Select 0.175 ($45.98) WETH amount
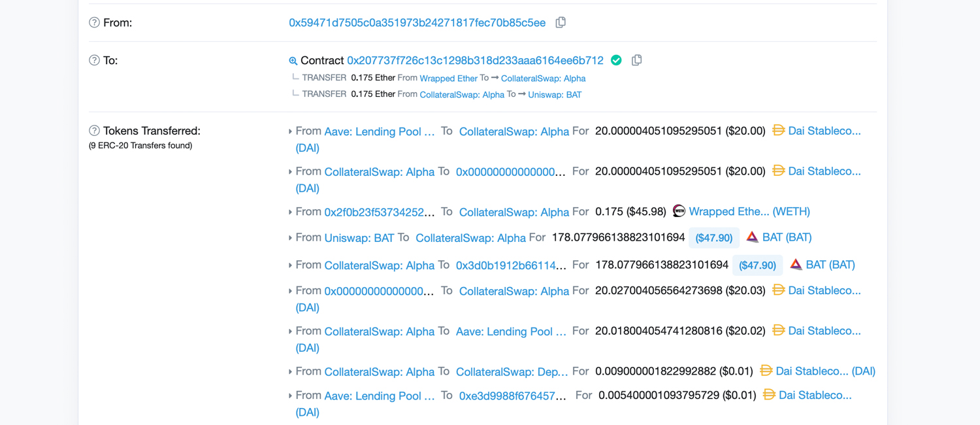980x425 pixels. 630,212
